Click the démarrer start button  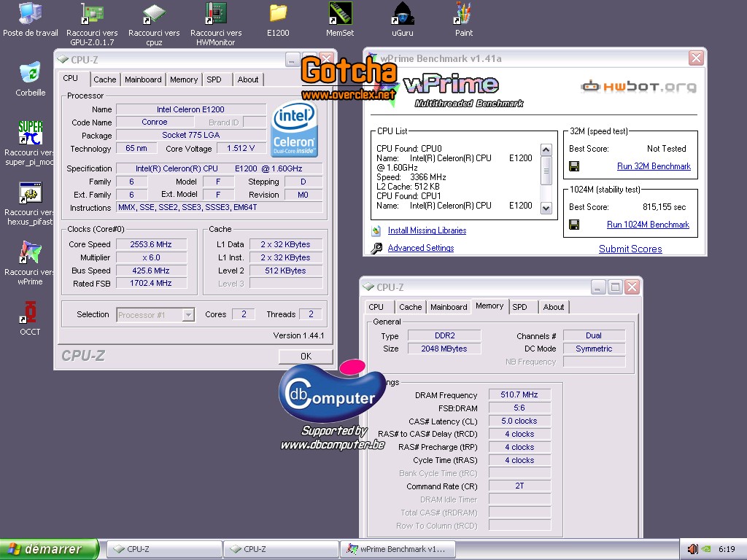click(x=49, y=549)
